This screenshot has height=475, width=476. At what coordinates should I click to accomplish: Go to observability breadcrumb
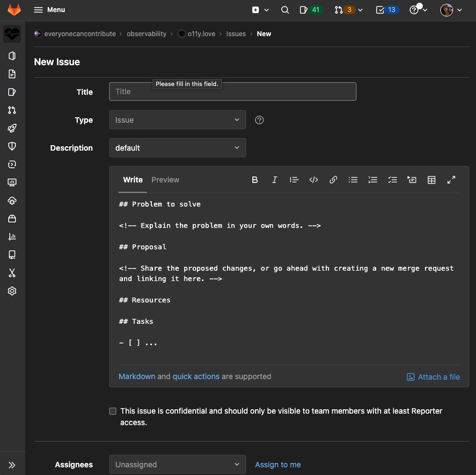pos(146,33)
